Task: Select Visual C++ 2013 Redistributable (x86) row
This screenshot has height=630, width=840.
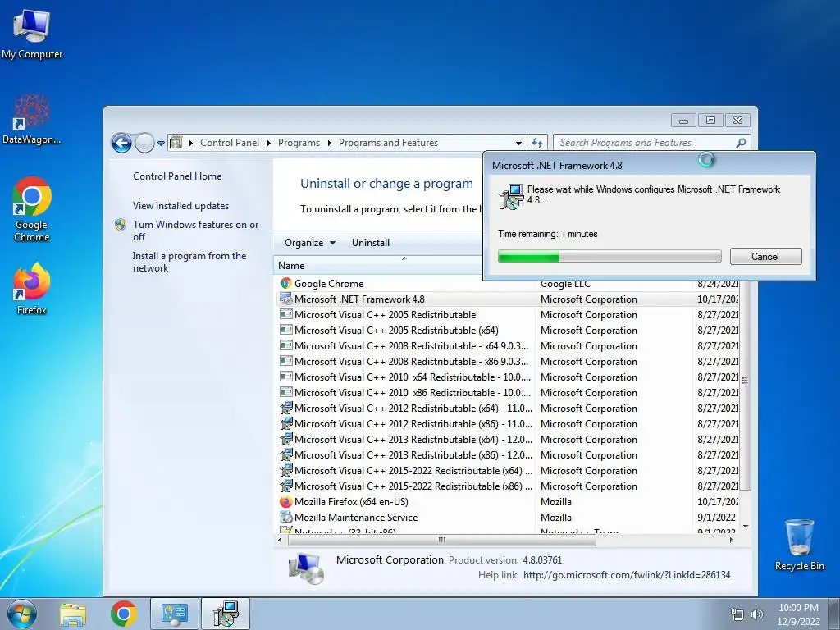Action: (508, 454)
